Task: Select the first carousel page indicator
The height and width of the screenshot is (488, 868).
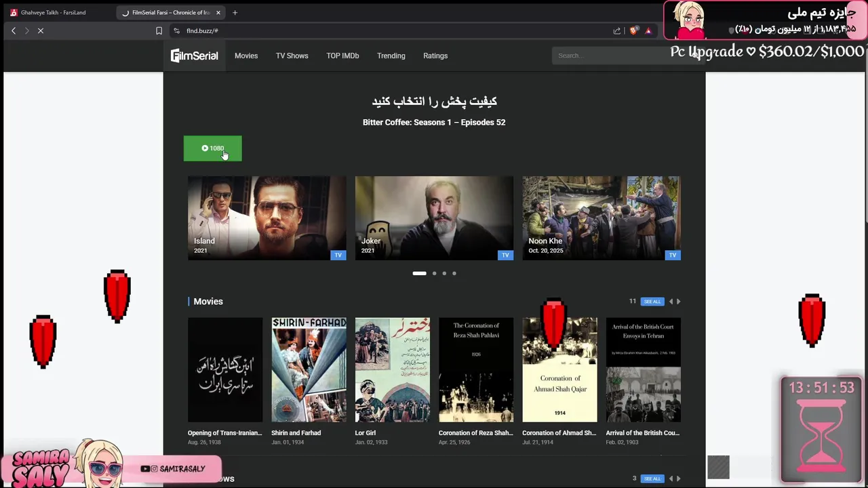Action: (x=420, y=273)
